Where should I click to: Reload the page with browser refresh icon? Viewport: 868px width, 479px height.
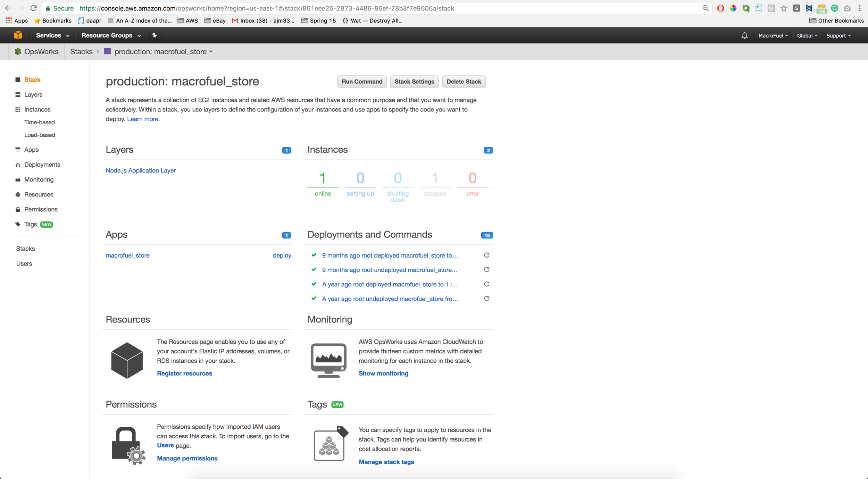(33, 8)
